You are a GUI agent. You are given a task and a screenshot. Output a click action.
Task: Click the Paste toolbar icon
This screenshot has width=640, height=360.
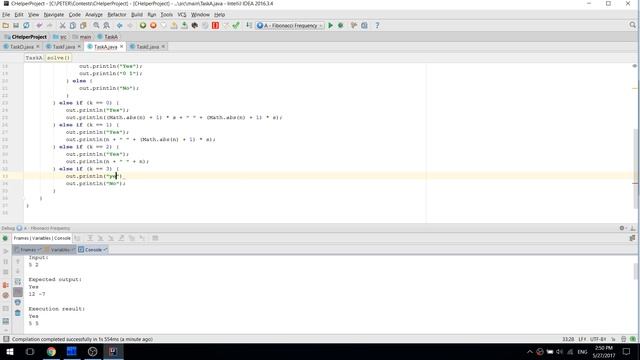click(x=83, y=25)
